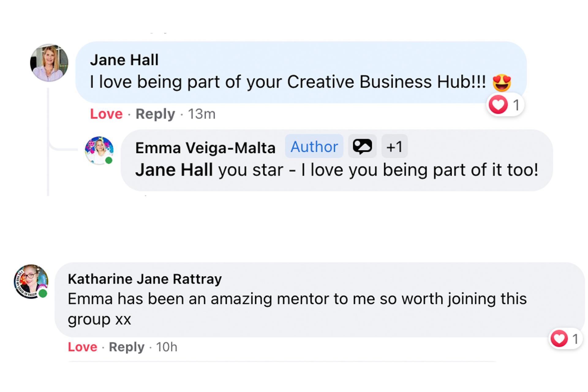The width and height of the screenshot is (588, 392).
Task: Reply to Jane Hall's comment
Action: pyautogui.click(x=155, y=114)
